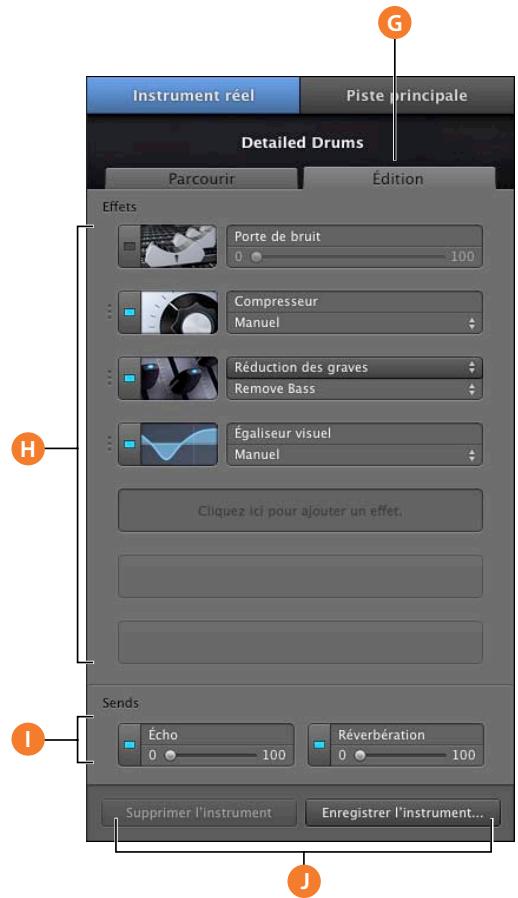Viewport: 518px width, 898px height.
Task: Click the Sends section heading
Action: point(120,703)
